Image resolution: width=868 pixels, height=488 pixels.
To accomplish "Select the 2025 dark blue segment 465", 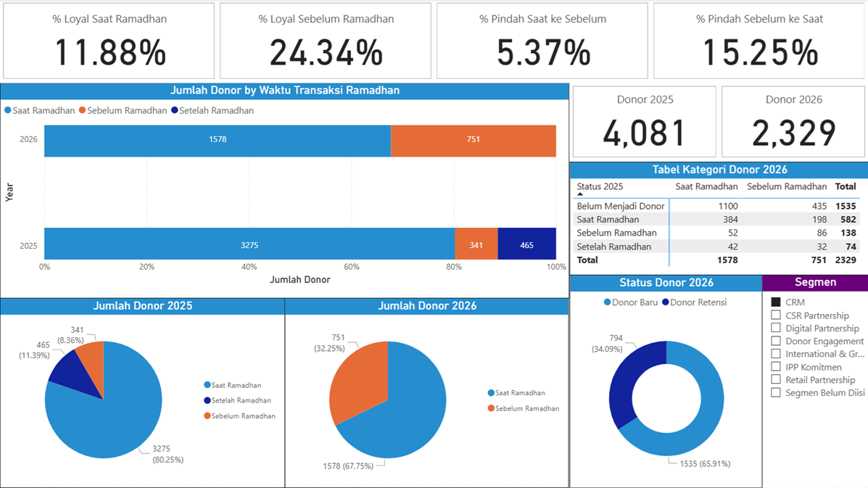I will click(x=526, y=244).
